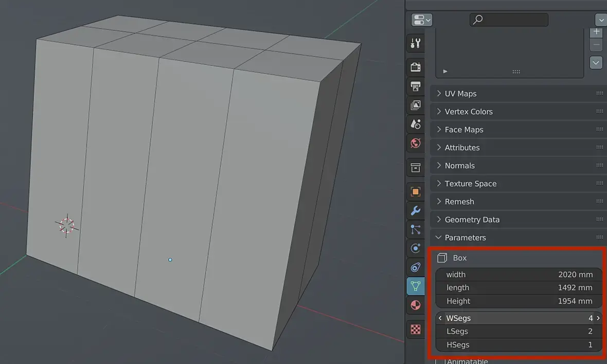
Task: Grab the Texture Space panel drag grip
Action: (x=600, y=184)
